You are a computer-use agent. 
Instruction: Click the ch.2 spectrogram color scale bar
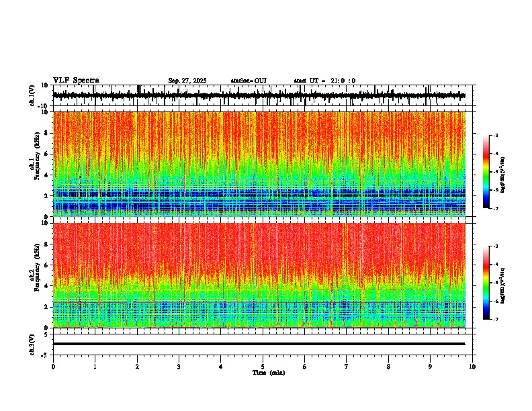[x=486, y=283]
